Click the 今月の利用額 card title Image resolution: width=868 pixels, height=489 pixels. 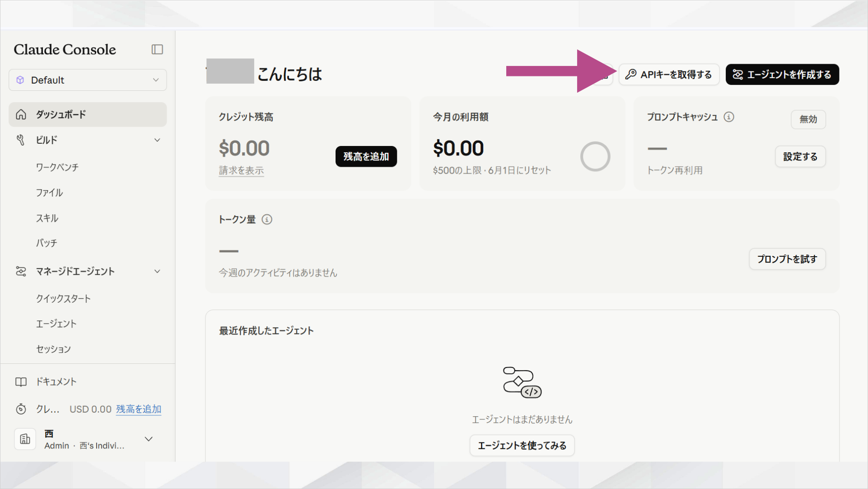coord(461,117)
